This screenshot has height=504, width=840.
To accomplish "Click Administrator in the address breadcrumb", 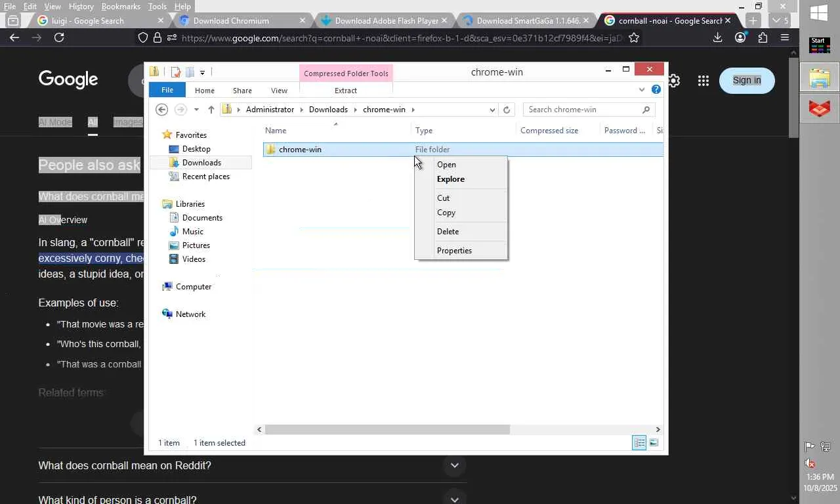I will pyautogui.click(x=270, y=110).
